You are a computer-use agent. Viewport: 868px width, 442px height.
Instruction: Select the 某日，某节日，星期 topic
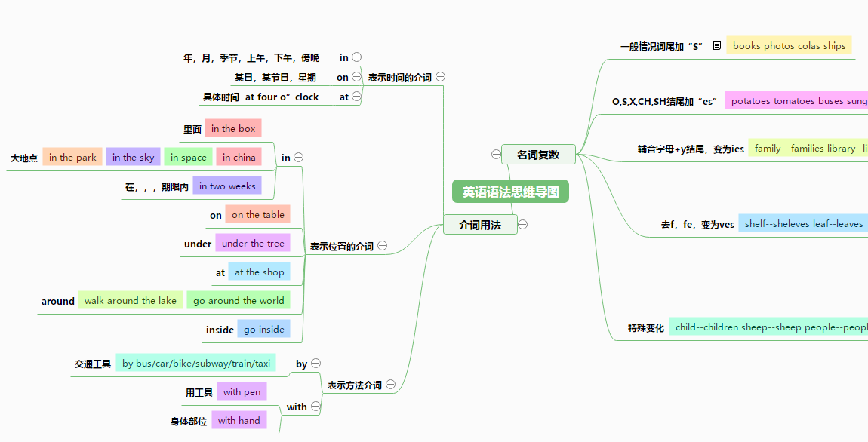click(x=275, y=78)
